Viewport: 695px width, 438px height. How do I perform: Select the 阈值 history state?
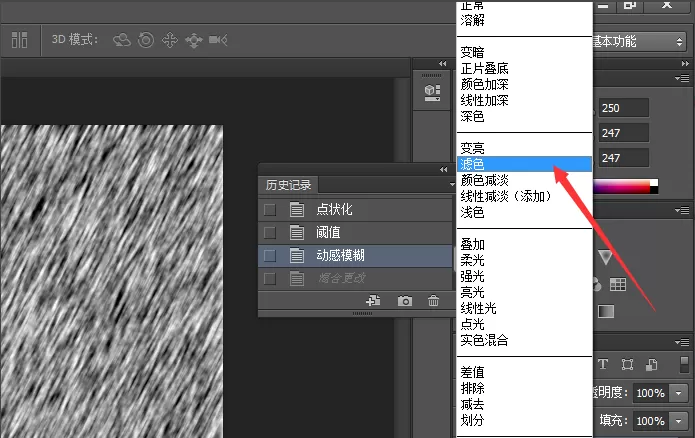click(355, 232)
